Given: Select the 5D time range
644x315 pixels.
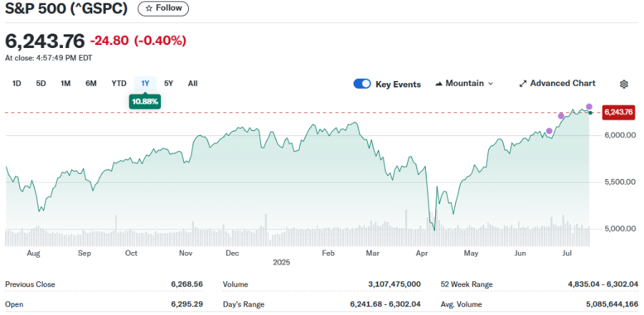Looking at the screenshot, I should coord(41,83).
